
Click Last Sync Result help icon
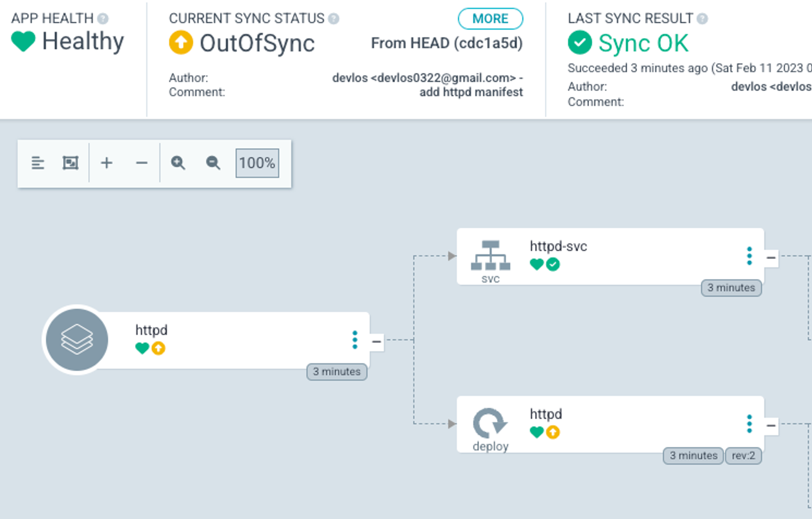pyautogui.click(x=702, y=19)
